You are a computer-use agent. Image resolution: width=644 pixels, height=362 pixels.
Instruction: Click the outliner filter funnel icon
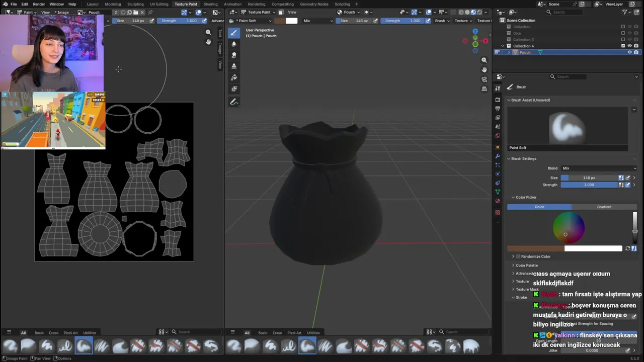click(x=624, y=12)
